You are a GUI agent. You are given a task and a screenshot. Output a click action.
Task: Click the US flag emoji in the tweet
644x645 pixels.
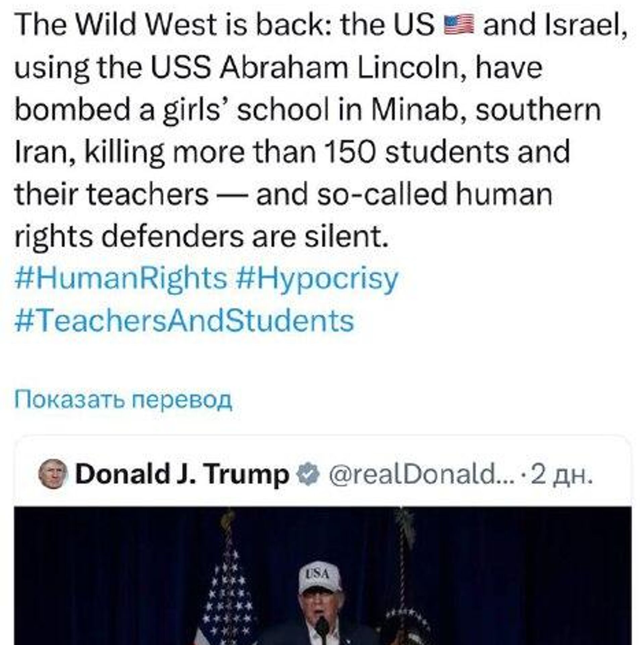tap(459, 25)
